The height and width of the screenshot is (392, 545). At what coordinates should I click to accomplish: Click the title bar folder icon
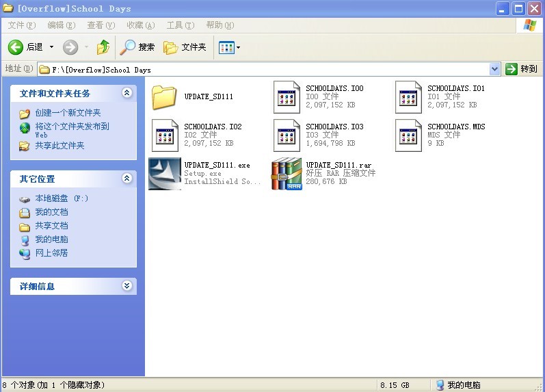(x=8, y=8)
